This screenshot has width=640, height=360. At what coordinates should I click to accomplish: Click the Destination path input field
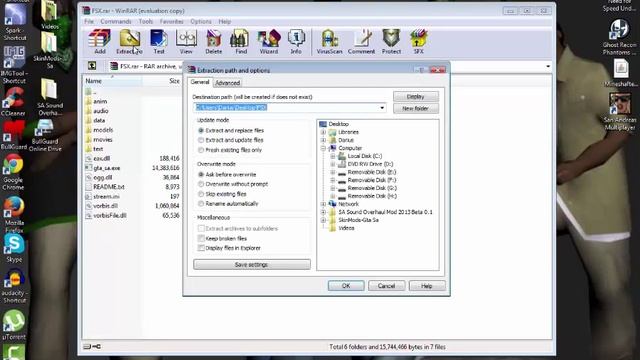[289, 108]
